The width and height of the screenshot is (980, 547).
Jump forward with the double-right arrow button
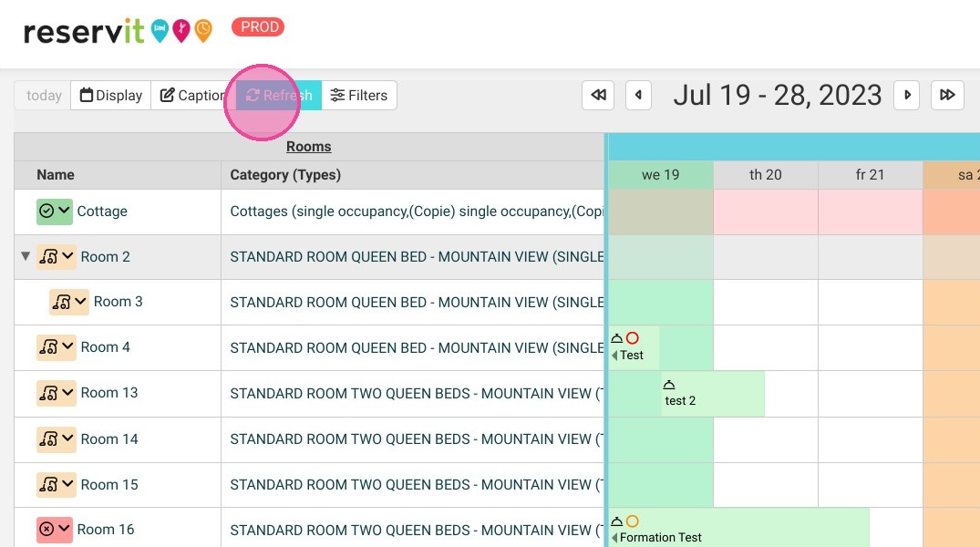[x=947, y=95]
